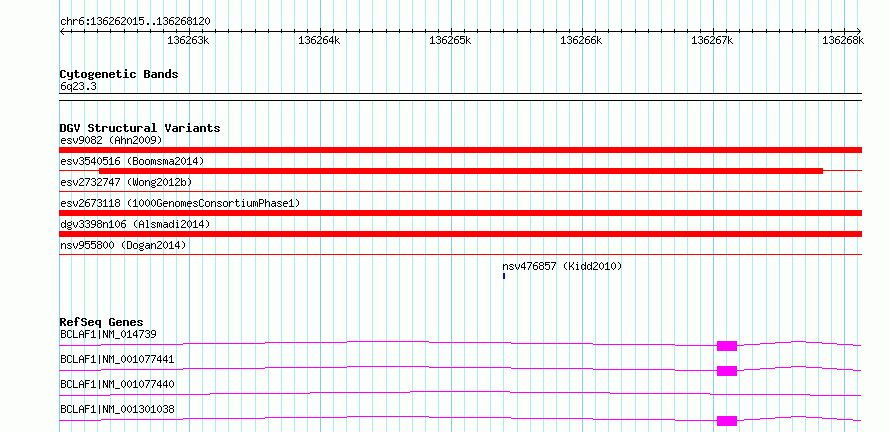The width and height of the screenshot is (890, 432).
Task: Click the 136266k ruler tick label
Action: [x=581, y=40]
